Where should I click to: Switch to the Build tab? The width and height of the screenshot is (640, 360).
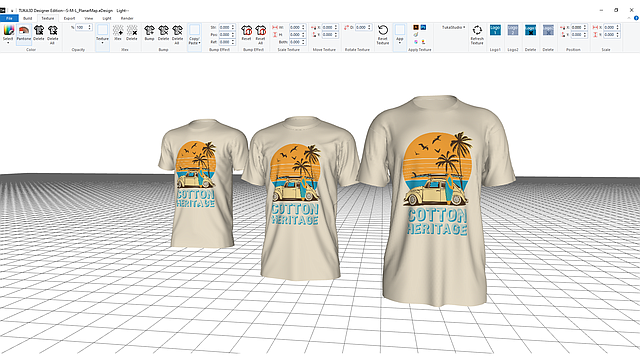(27, 18)
